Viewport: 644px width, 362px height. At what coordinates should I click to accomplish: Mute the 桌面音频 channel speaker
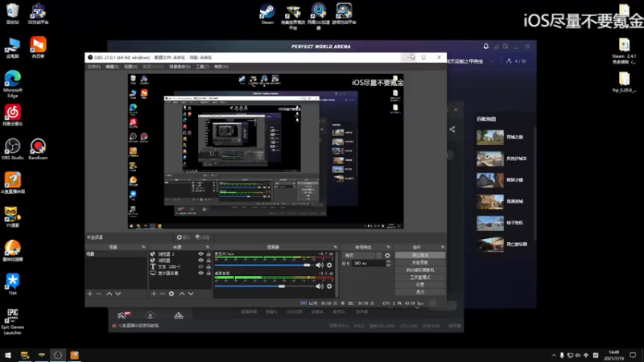pyautogui.click(x=320, y=286)
